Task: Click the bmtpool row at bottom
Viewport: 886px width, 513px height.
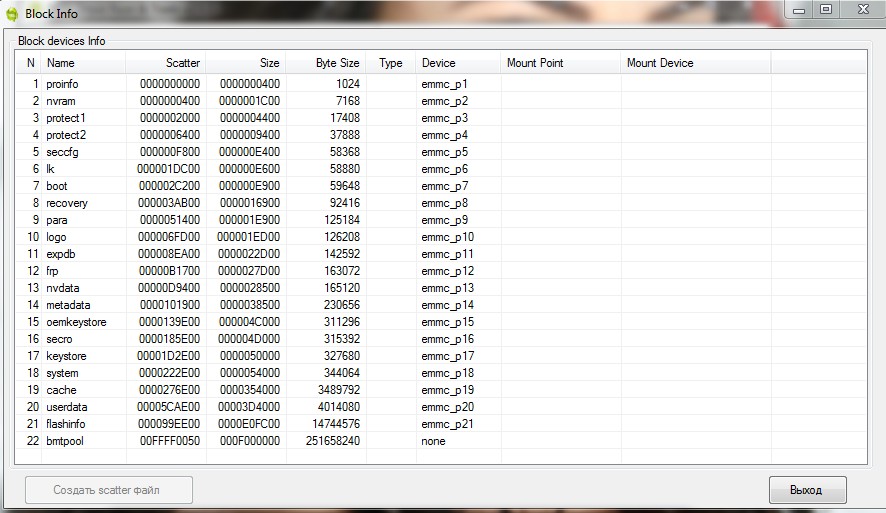Action: point(66,441)
